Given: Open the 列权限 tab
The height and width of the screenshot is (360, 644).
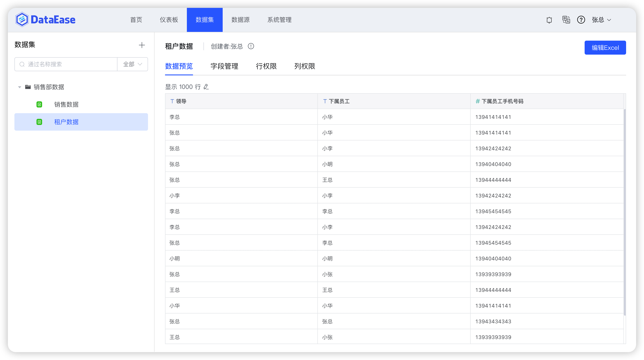Looking at the screenshot, I should point(305,66).
